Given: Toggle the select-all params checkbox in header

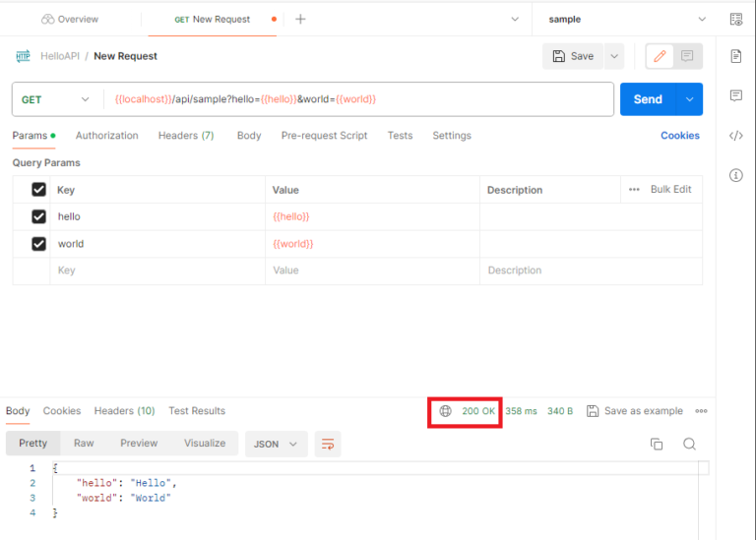Looking at the screenshot, I should coord(38,189).
